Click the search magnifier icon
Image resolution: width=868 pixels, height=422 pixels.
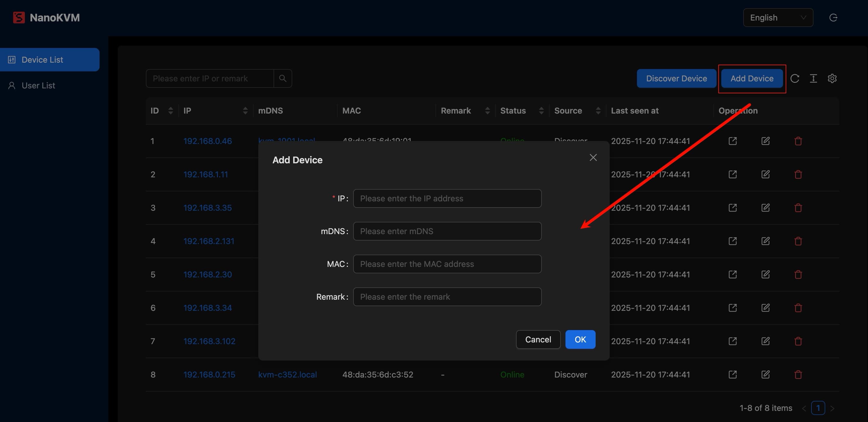point(282,78)
